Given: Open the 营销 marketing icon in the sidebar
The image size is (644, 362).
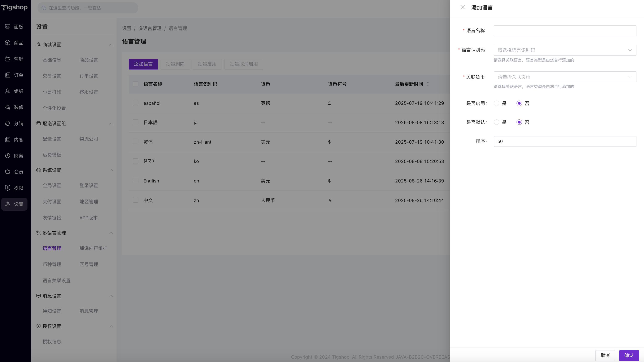Looking at the screenshot, I should 8,59.
